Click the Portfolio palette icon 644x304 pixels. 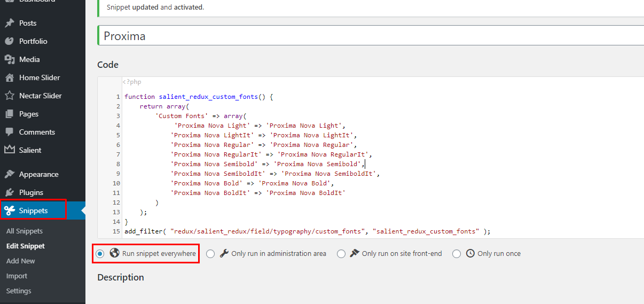tap(9, 41)
